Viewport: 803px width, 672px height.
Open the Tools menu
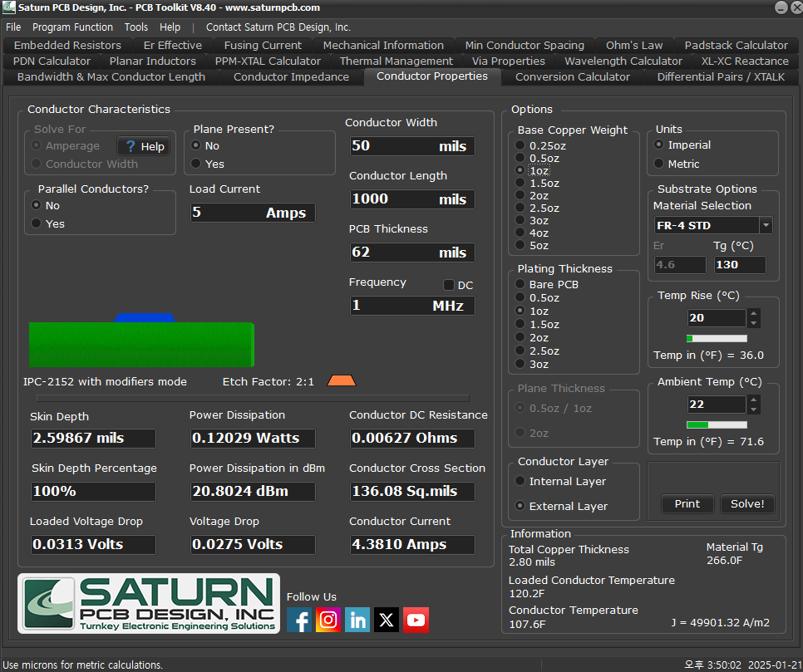tap(136, 27)
